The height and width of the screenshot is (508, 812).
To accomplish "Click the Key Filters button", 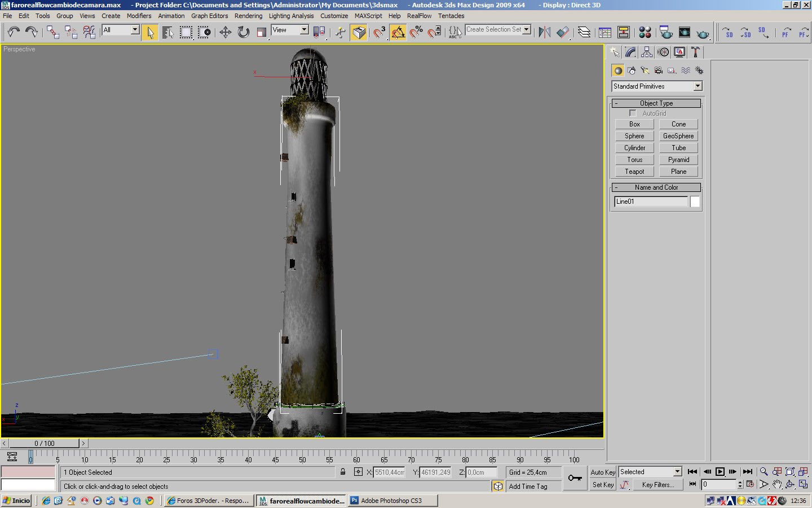I will pyautogui.click(x=657, y=485).
